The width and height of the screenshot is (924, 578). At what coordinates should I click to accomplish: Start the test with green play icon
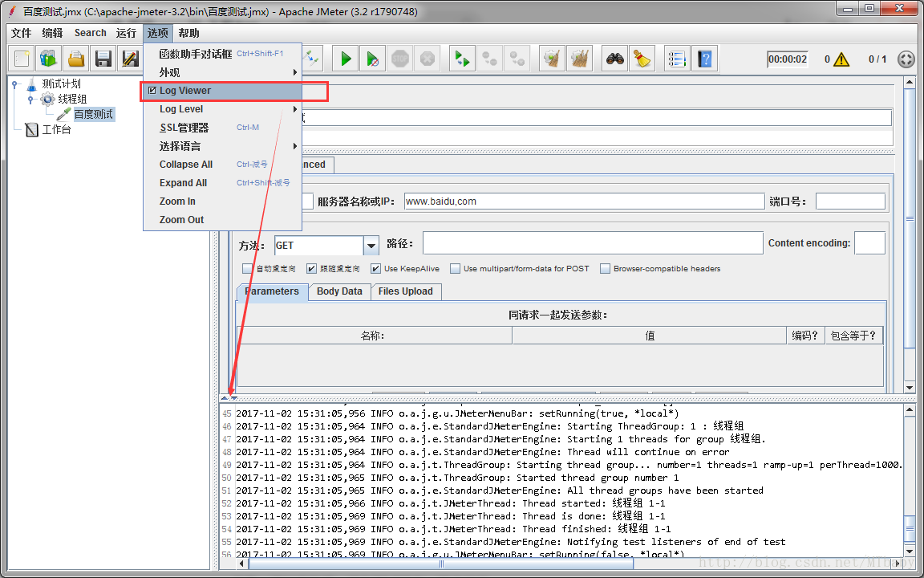click(346, 59)
